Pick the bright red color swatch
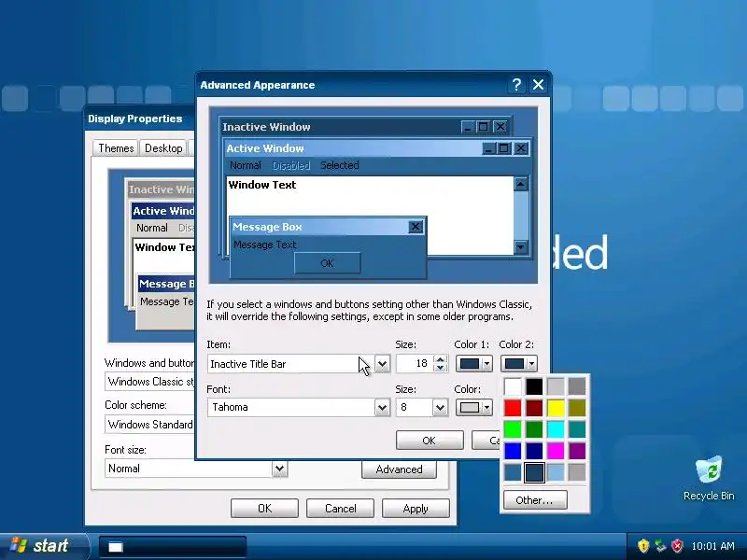 [513, 408]
